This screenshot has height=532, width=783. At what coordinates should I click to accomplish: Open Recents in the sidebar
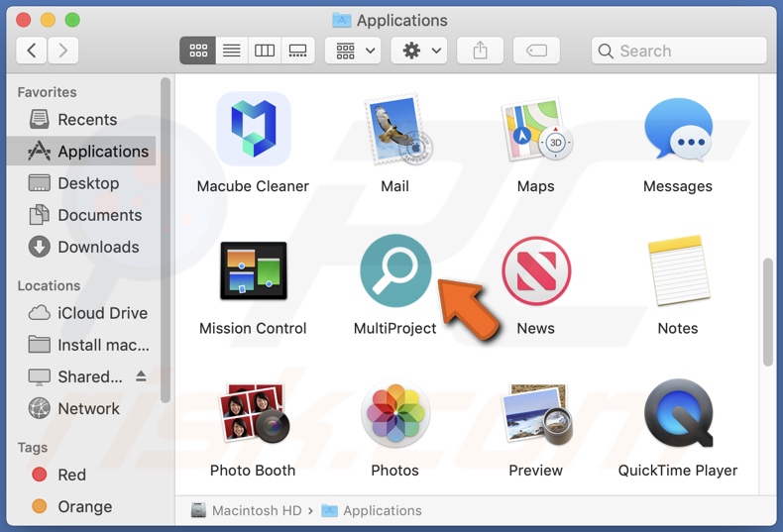pyautogui.click(x=81, y=120)
